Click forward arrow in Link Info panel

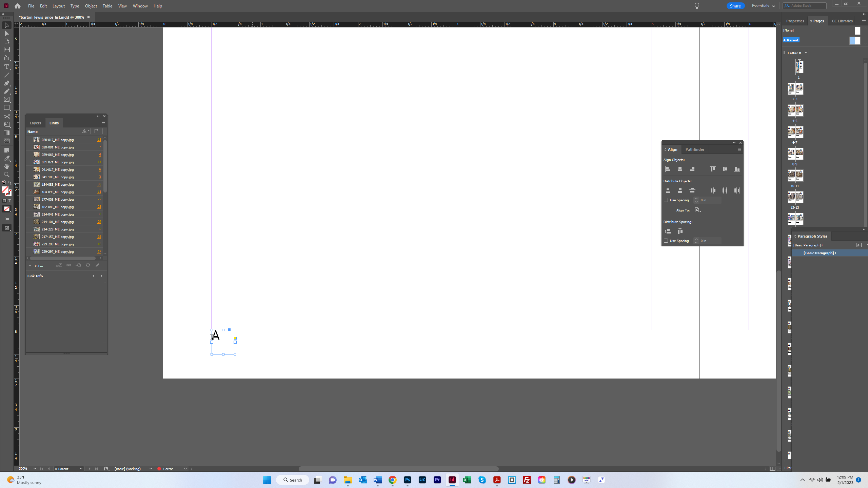coord(101,275)
